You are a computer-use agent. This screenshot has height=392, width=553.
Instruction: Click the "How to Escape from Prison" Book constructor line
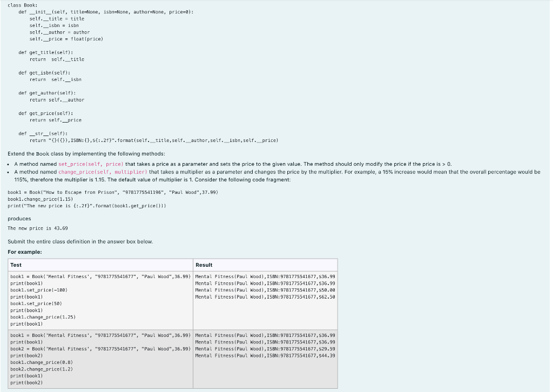pos(113,192)
